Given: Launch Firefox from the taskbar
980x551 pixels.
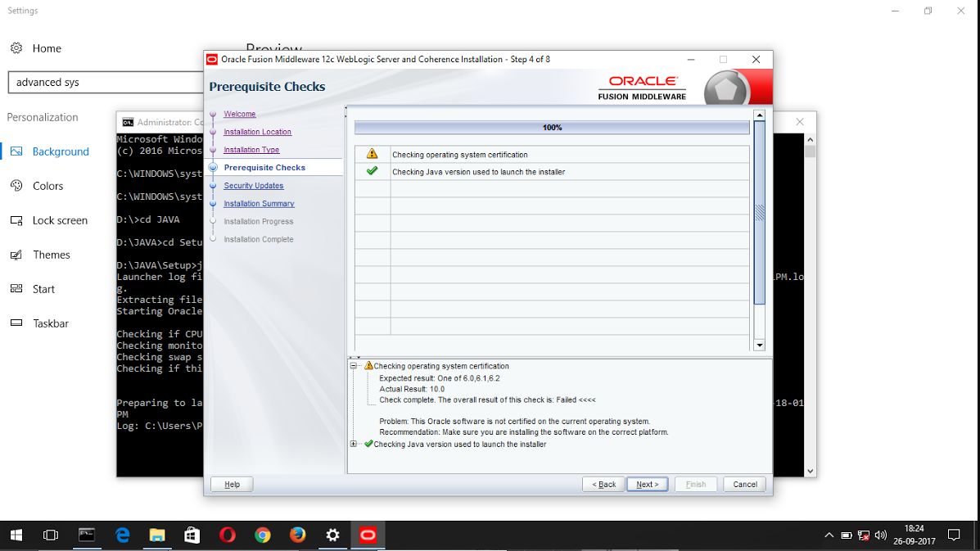Looking at the screenshot, I should (x=297, y=535).
